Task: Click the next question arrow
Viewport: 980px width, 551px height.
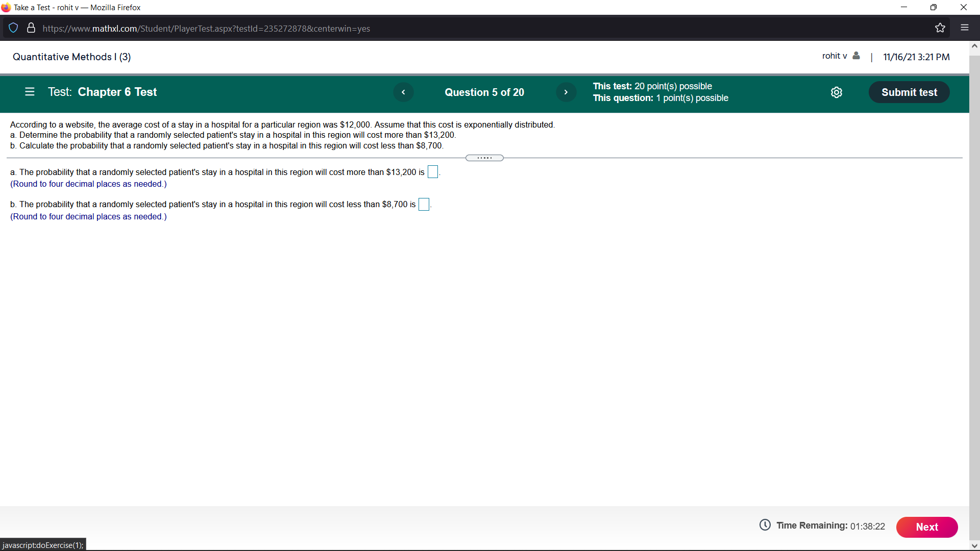Action: tap(566, 92)
